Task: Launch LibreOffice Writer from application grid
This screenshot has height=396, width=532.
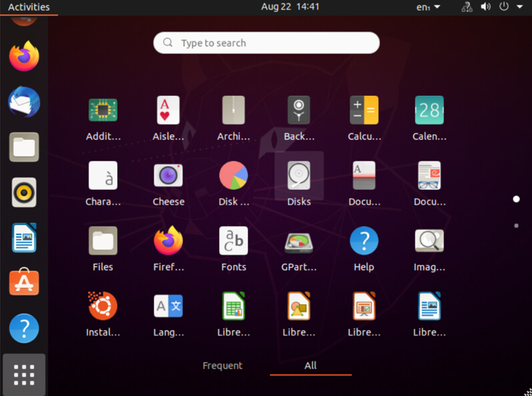Action: coord(429,306)
